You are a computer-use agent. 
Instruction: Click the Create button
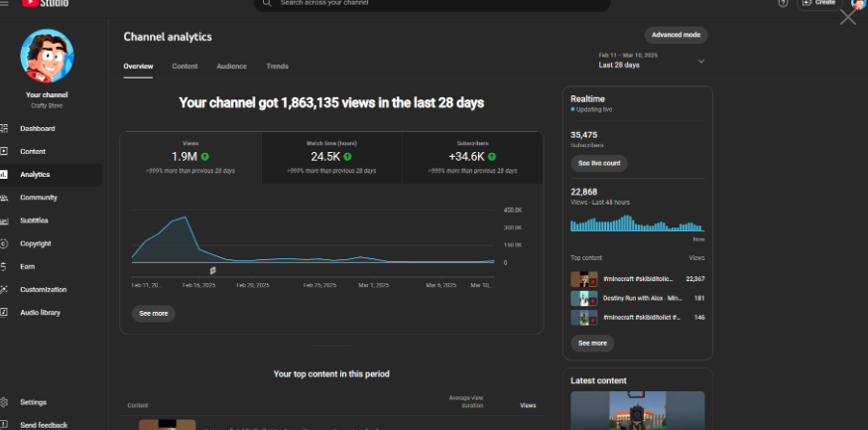(x=819, y=3)
